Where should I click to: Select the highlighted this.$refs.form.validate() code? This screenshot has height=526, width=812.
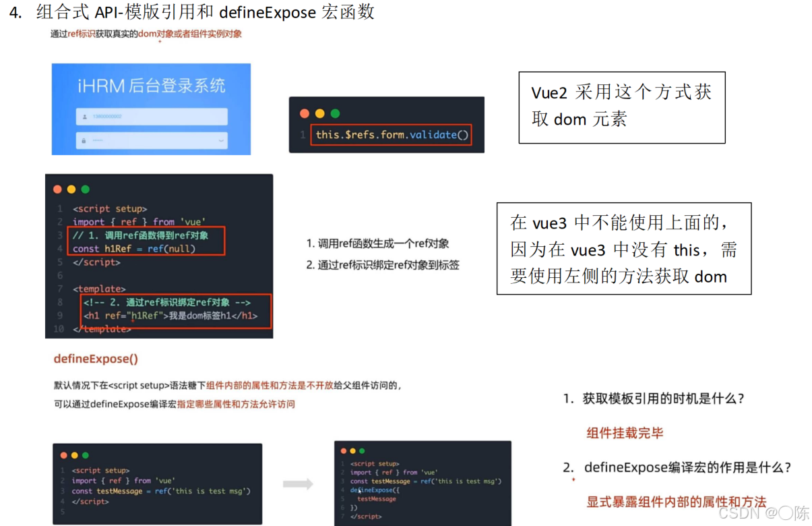tap(392, 134)
